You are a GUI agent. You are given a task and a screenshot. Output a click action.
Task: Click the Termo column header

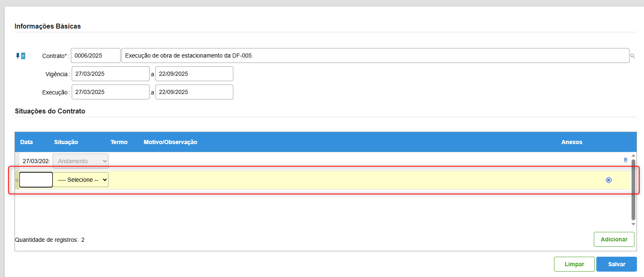pos(119,142)
